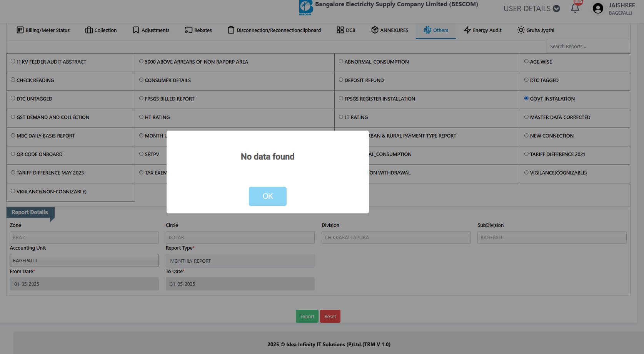Click the Rebates icon

point(189,30)
